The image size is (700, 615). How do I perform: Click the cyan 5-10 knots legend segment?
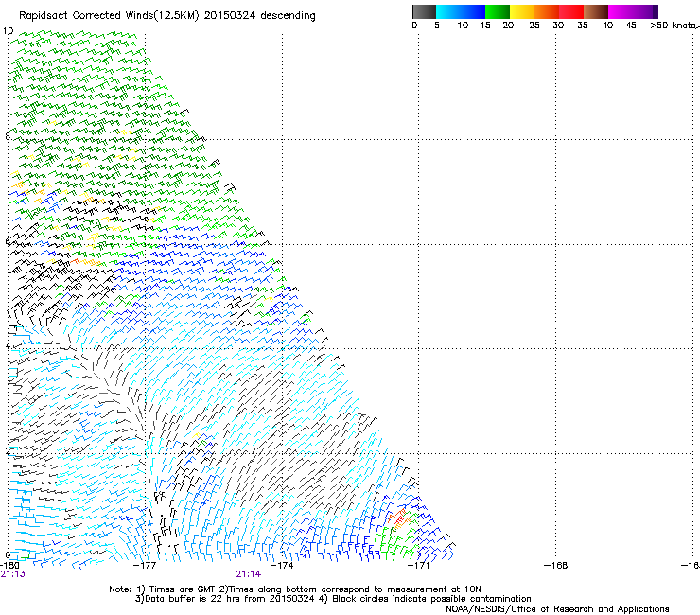pyautogui.click(x=448, y=11)
